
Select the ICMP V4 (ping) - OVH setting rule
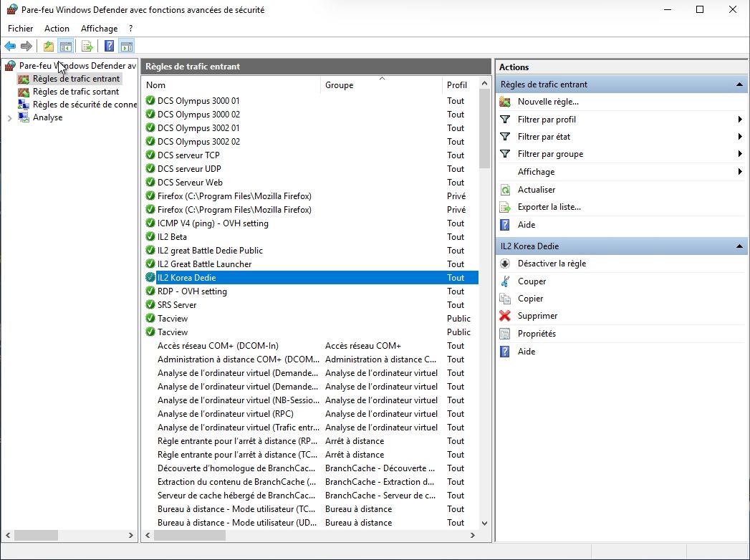[310, 223]
